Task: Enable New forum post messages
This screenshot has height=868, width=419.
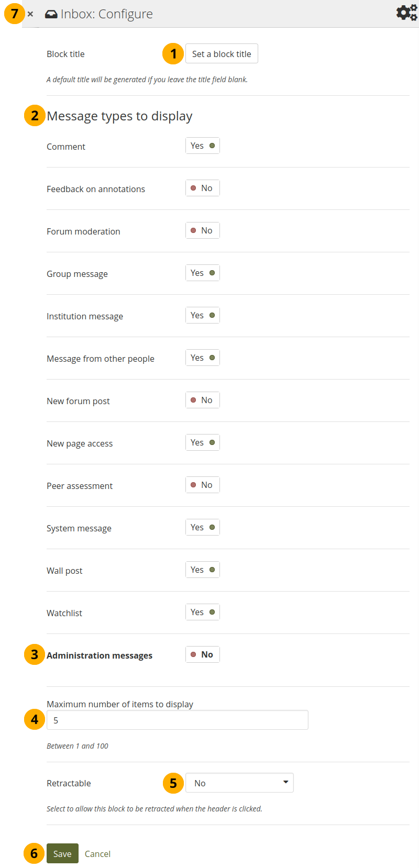Action: tap(203, 400)
